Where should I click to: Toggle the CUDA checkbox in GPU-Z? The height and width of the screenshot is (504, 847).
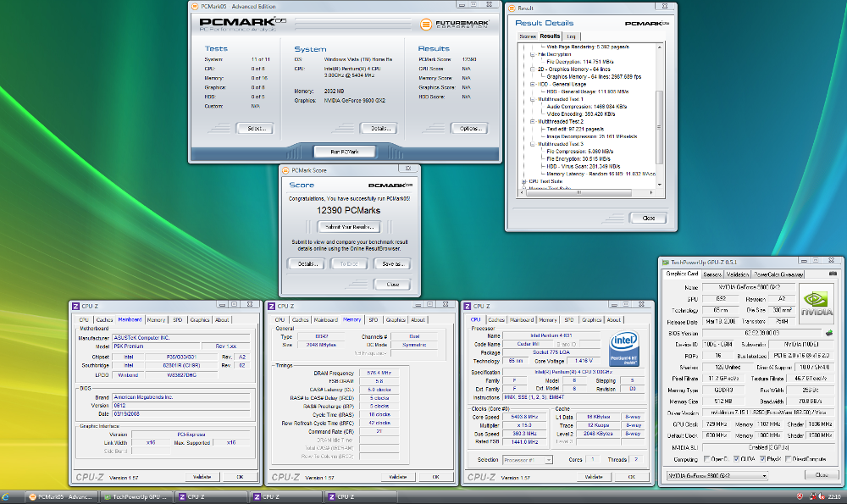[736, 459]
